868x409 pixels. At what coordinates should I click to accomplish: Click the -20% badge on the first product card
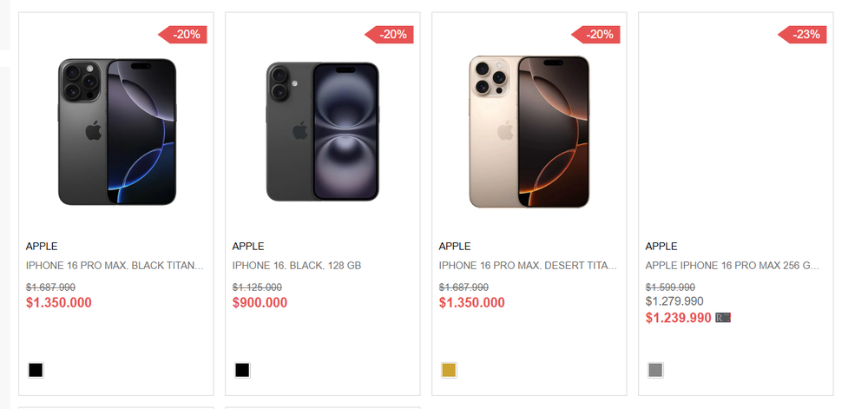[182, 35]
